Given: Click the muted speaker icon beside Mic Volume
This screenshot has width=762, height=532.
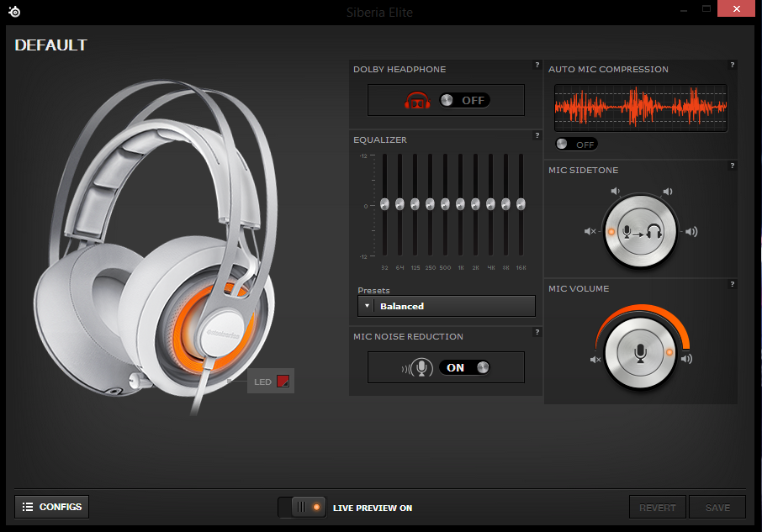Looking at the screenshot, I should click(595, 360).
